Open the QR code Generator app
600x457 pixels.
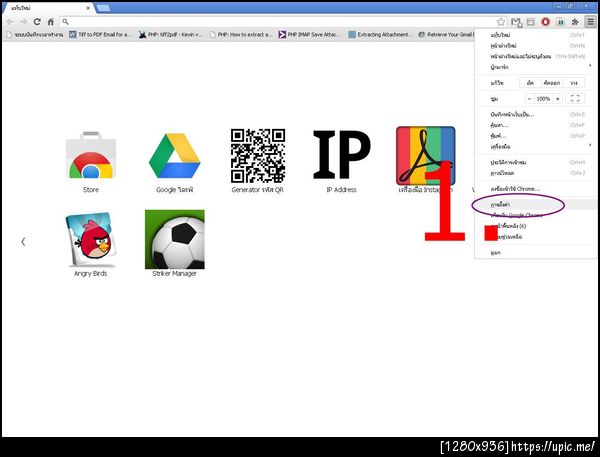pos(258,155)
